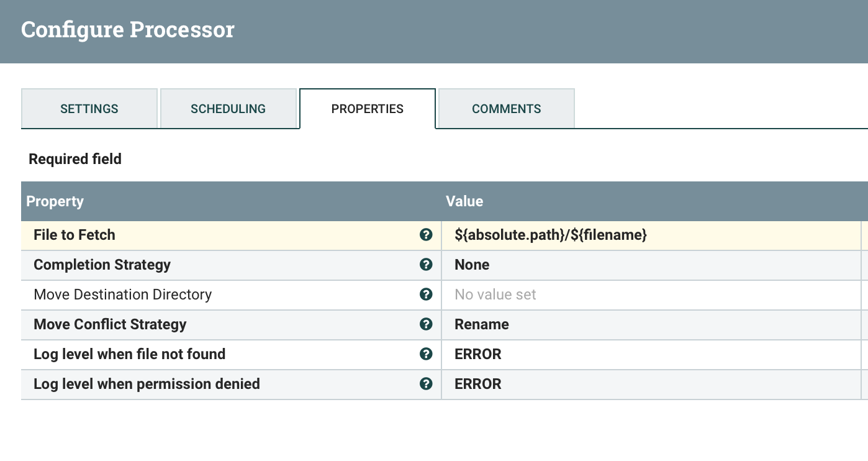Click the Property column header
The height and width of the screenshot is (461, 868).
pos(55,201)
